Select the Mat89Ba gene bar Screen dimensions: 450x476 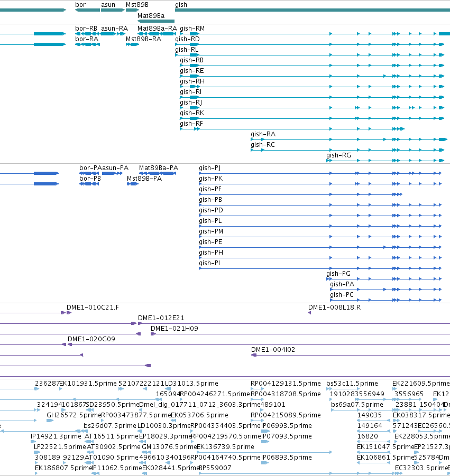[x=156, y=21]
